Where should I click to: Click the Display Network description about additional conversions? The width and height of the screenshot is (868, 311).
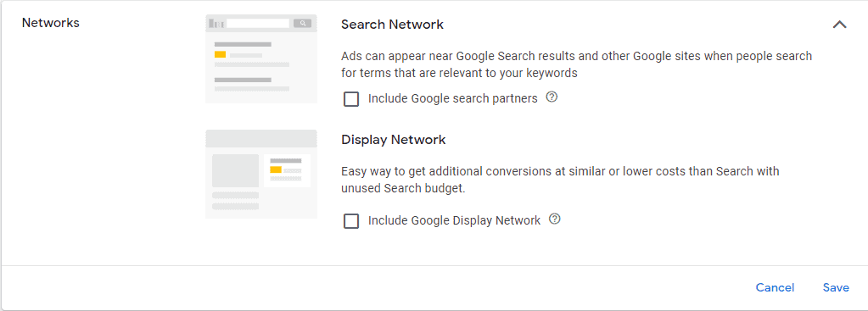pyautogui.click(x=560, y=180)
